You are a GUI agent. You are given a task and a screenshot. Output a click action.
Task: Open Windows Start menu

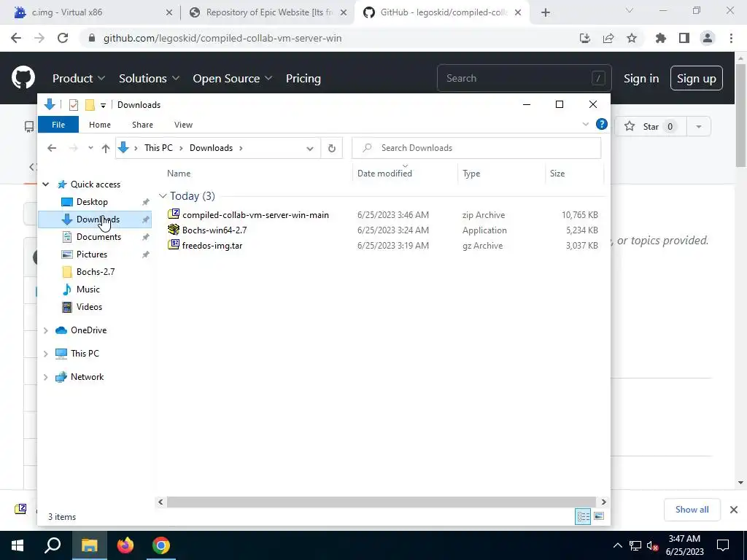tap(18, 545)
